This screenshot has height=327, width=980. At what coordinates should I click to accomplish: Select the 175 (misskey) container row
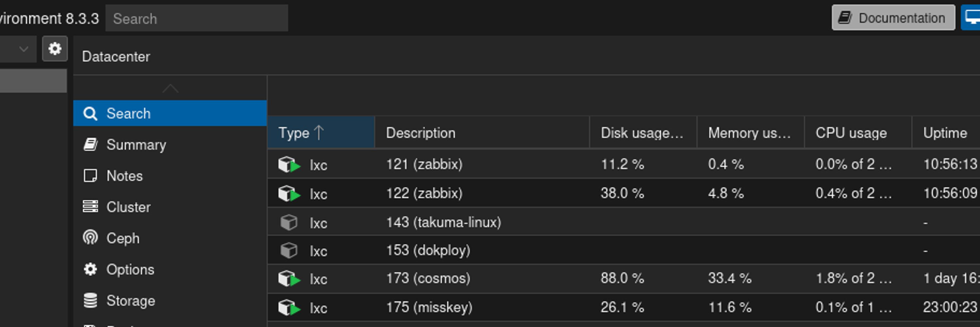pyautogui.click(x=624, y=307)
